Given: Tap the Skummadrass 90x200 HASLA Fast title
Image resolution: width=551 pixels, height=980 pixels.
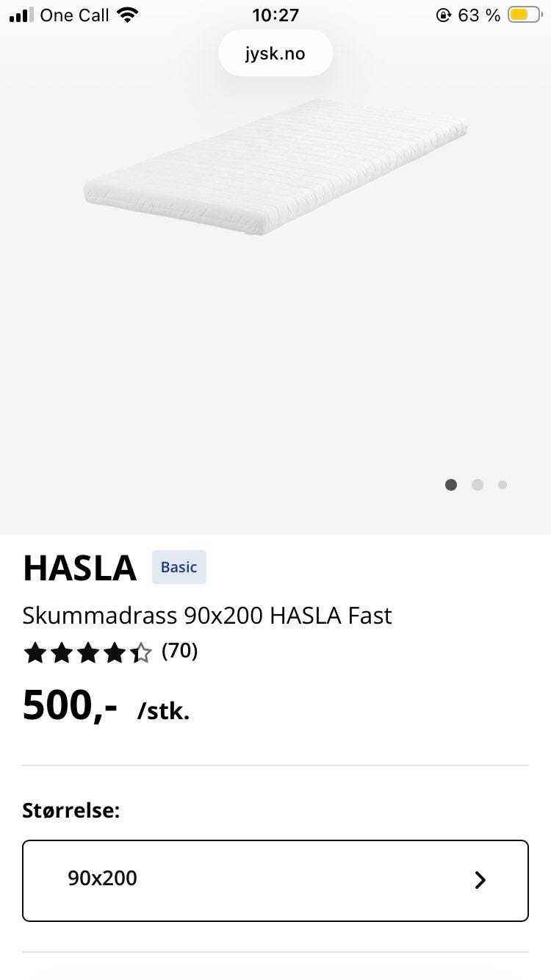Looking at the screenshot, I should coord(207,615).
